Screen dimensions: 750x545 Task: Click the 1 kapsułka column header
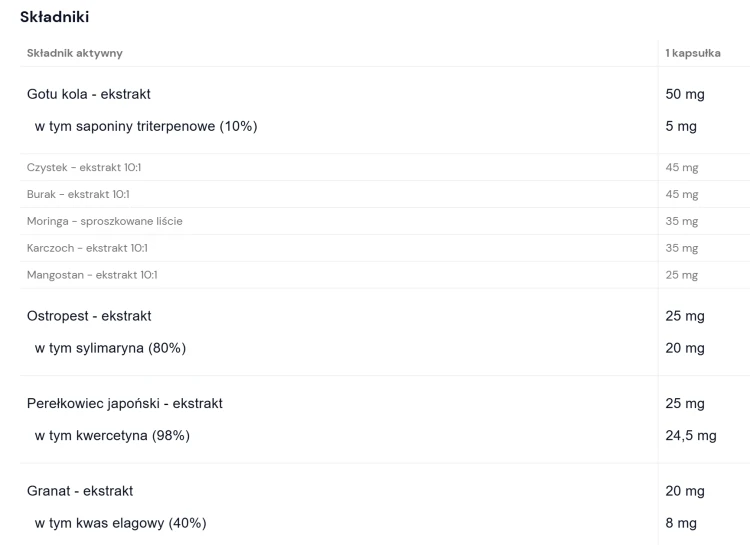coord(693,53)
